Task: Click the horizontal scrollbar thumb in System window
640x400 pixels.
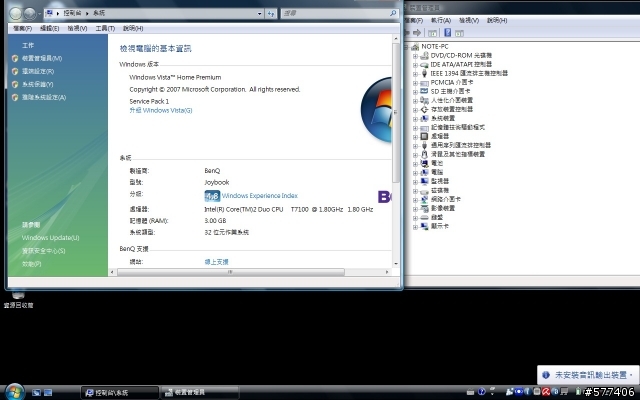Action: coord(231,272)
